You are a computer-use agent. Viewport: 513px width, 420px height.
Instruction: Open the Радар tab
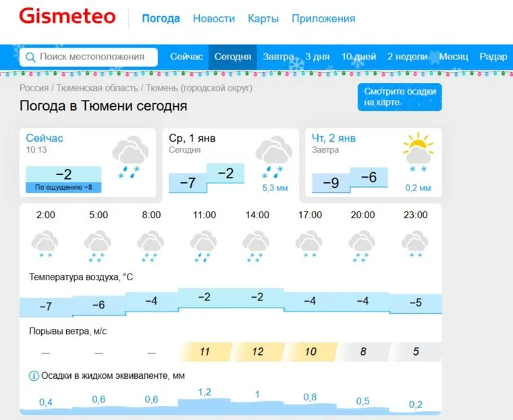[x=493, y=57]
